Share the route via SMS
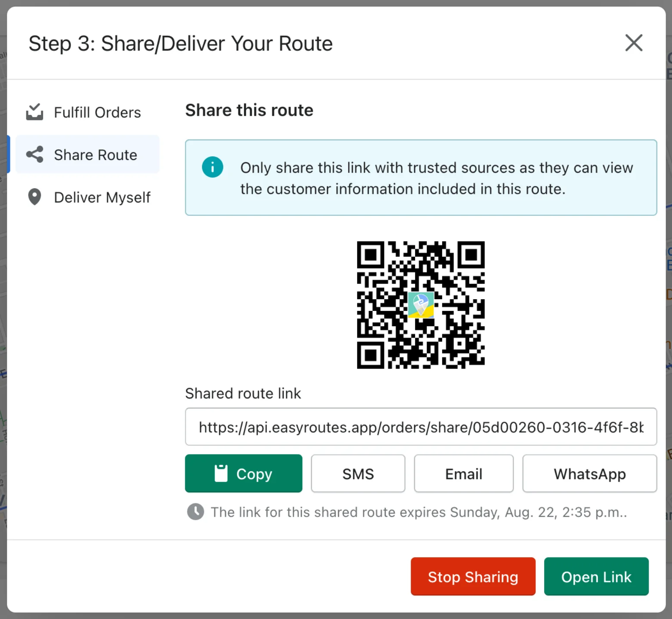This screenshot has width=672, height=619. (358, 474)
